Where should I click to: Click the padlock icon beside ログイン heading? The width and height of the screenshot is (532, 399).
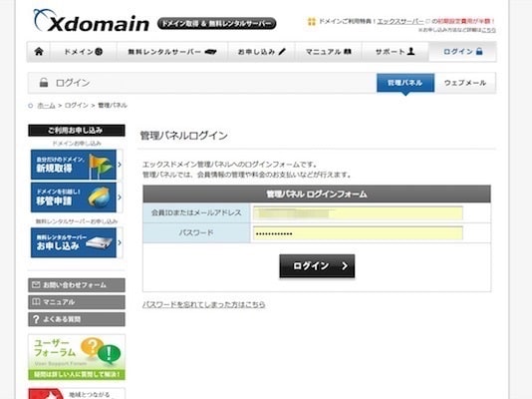tap(44, 83)
